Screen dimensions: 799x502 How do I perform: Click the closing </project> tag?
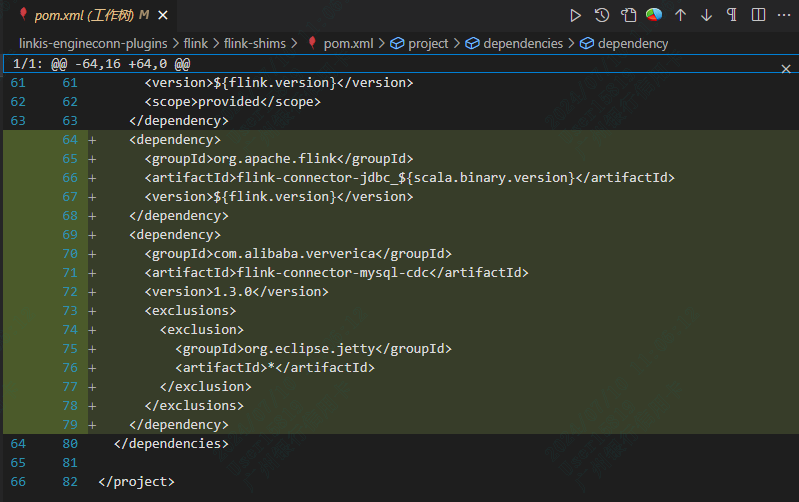click(137, 482)
